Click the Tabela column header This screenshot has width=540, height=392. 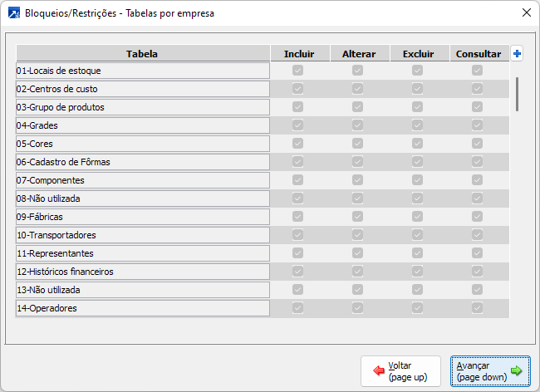click(142, 54)
